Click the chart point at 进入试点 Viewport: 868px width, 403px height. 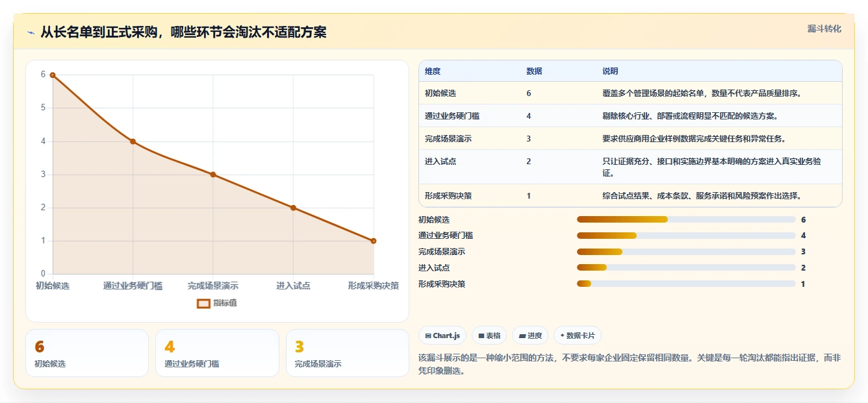293,208
